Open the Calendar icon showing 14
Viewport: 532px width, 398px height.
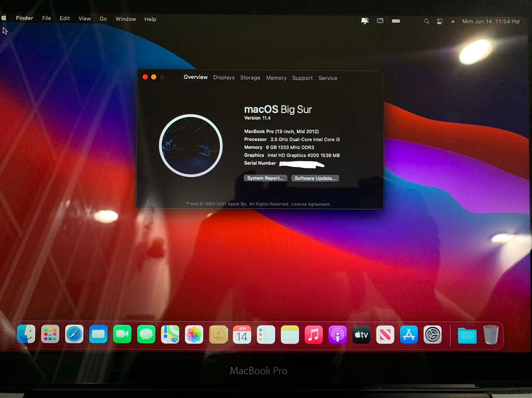click(x=242, y=334)
